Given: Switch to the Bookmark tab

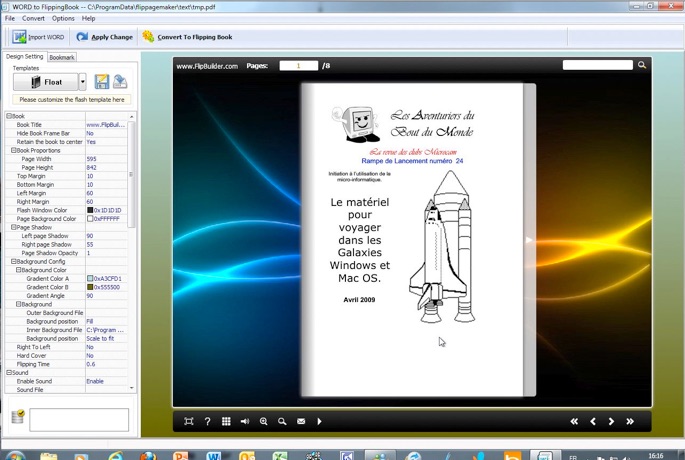Looking at the screenshot, I should pos(62,57).
